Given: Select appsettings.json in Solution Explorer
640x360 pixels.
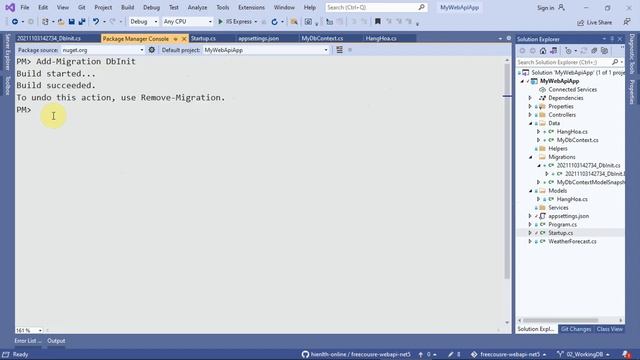Looking at the screenshot, I should click(569, 216).
